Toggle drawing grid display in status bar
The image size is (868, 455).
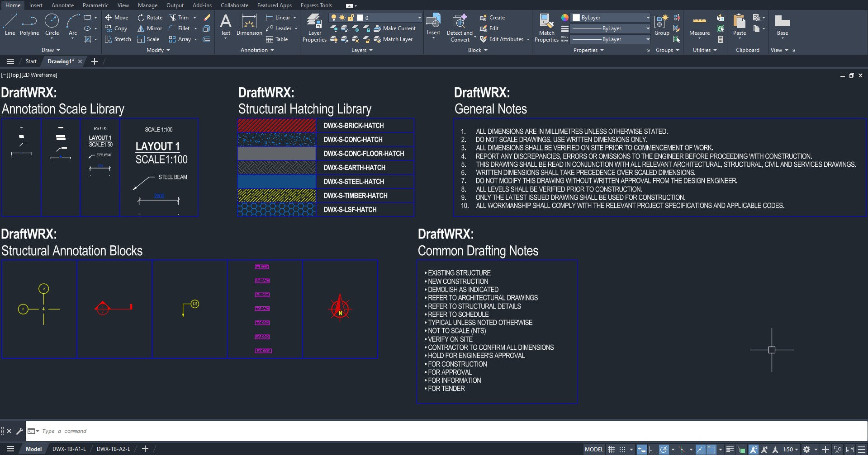click(x=611, y=449)
